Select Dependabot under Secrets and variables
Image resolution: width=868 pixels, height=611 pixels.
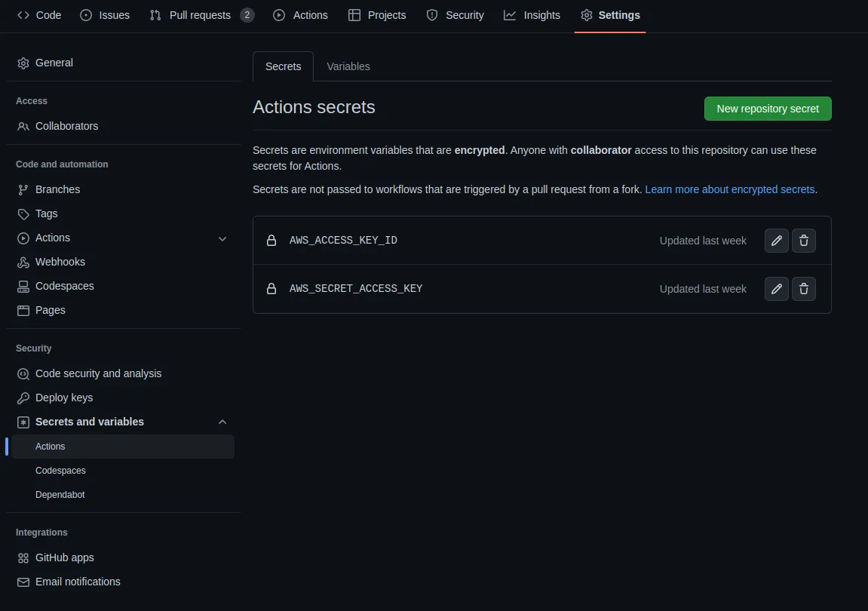pyautogui.click(x=60, y=494)
